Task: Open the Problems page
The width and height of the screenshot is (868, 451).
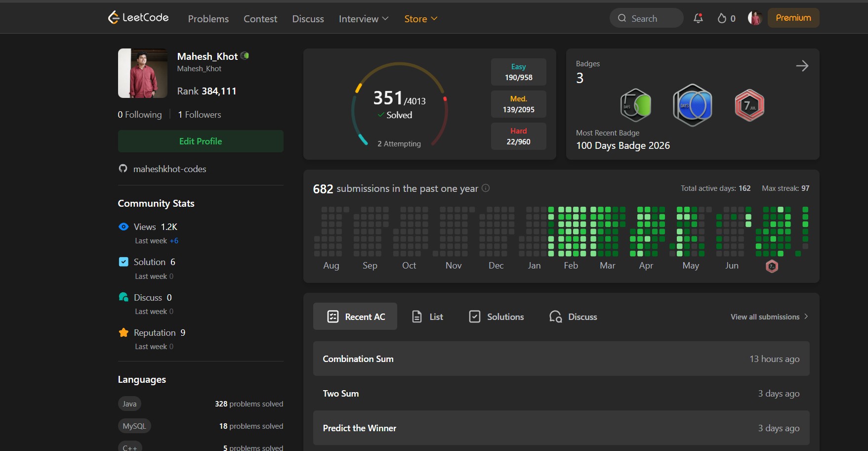Action: coord(208,19)
